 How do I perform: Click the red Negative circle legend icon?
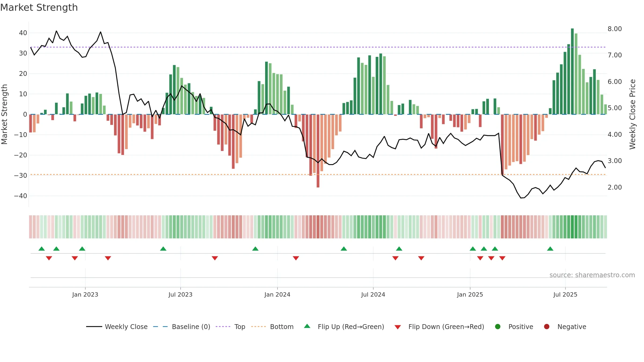pos(547,327)
